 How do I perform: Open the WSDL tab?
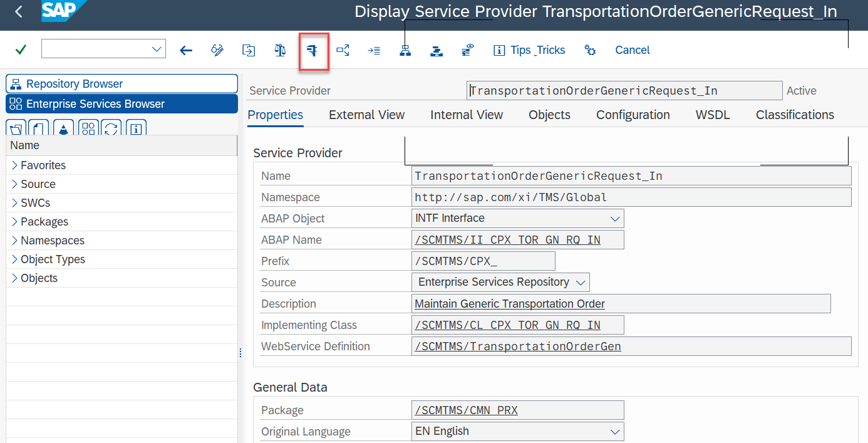click(x=713, y=115)
